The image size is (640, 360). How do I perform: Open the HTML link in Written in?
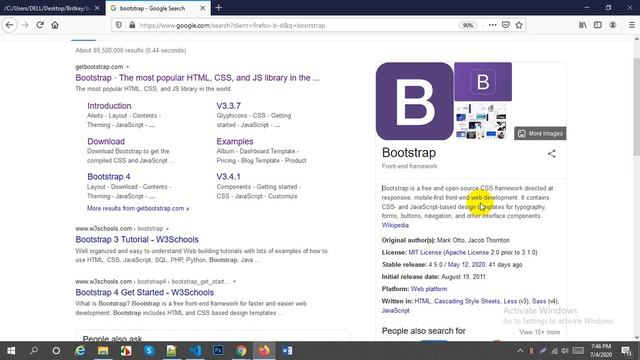(x=422, y=301)
